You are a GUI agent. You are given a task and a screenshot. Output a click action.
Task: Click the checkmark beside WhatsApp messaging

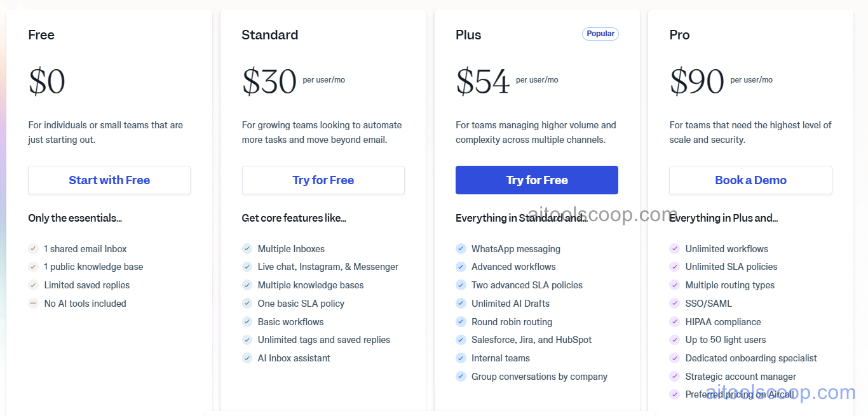(x=461, y=248)
